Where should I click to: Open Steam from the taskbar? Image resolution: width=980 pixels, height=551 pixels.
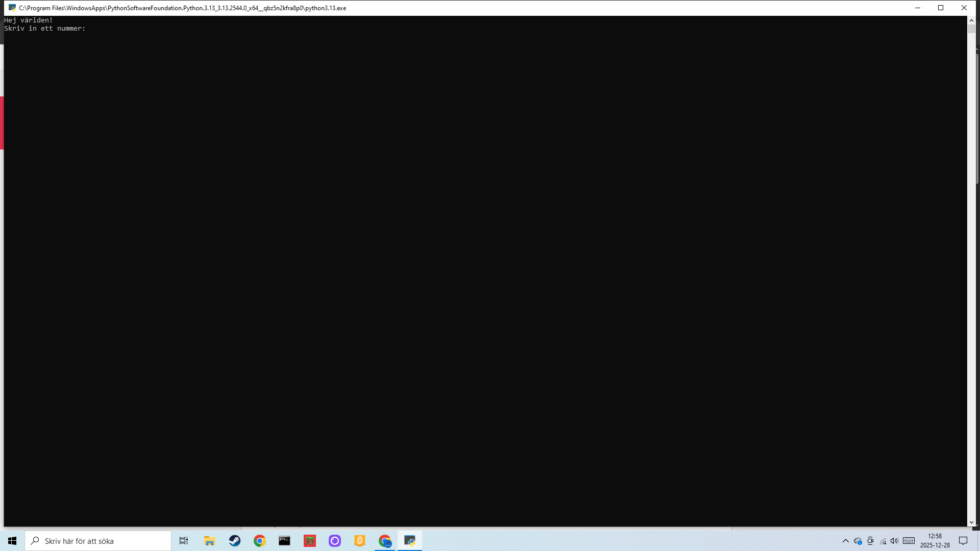tap(234, 541)
